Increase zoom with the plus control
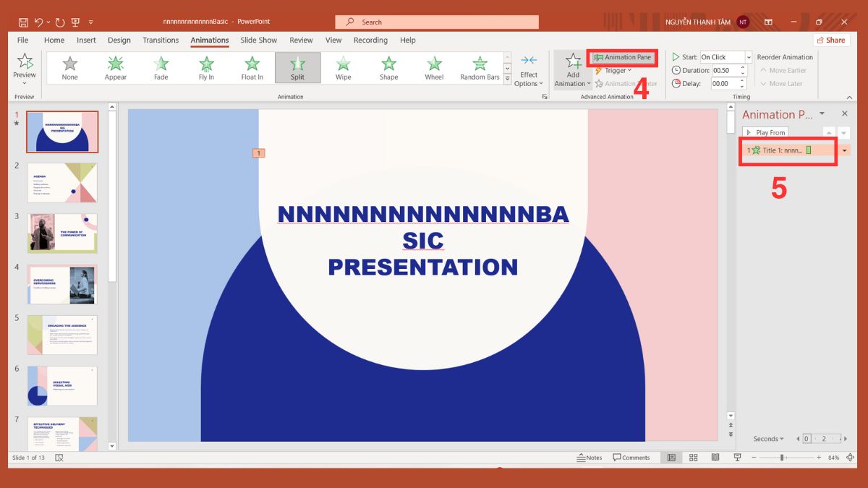Image resolution: width=868 pixels, height=488 pixels. (819, 457)
